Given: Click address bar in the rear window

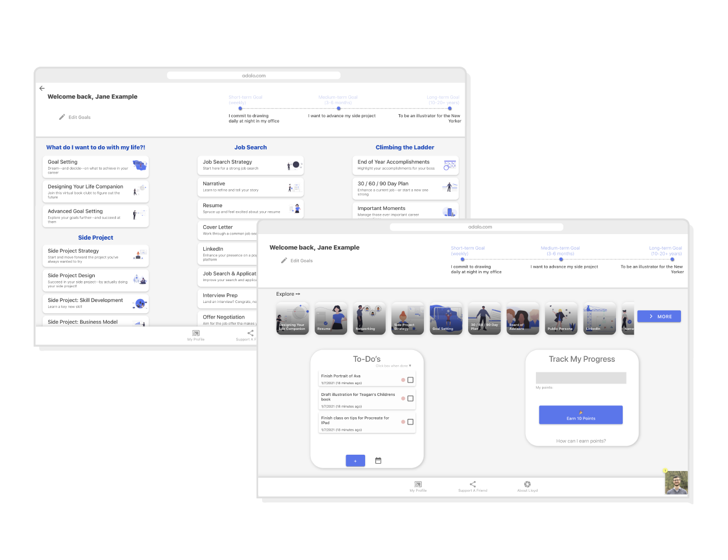Looking at the screenshot, I should [x=254, y=76].
